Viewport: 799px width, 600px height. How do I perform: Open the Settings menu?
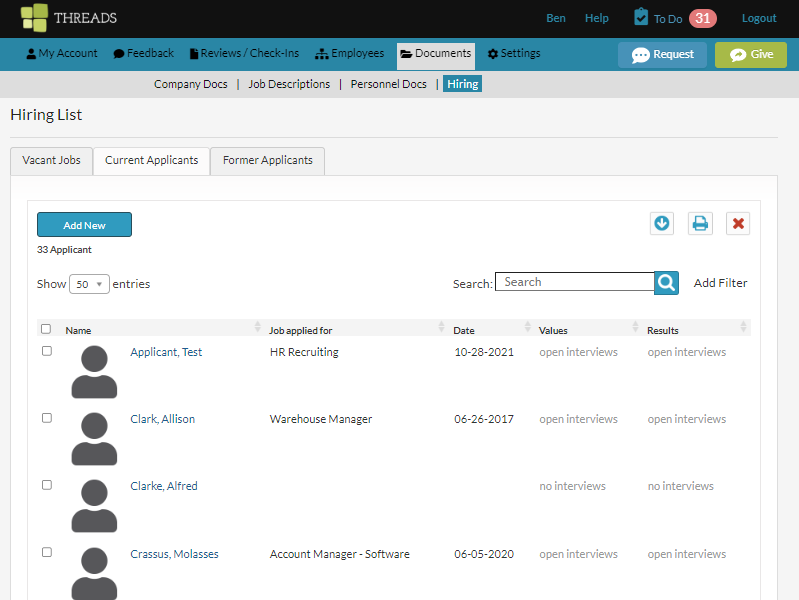[x=514, y=54]
